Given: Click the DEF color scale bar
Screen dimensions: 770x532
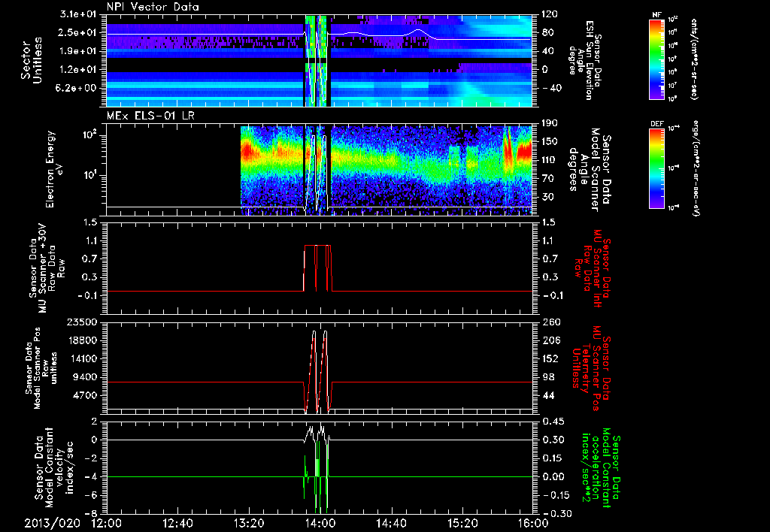Looking at the screenshot, I should coord(655,168).
